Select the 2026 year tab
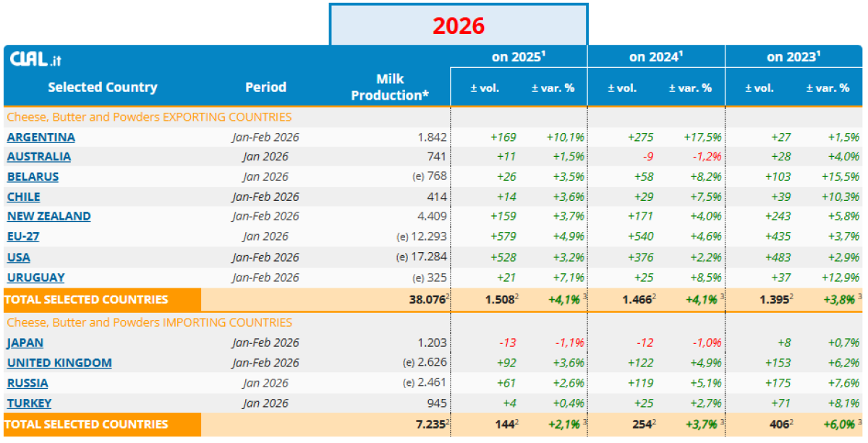Image resolution: width=868 pixels, height=443 pixels. pos(458,25)
